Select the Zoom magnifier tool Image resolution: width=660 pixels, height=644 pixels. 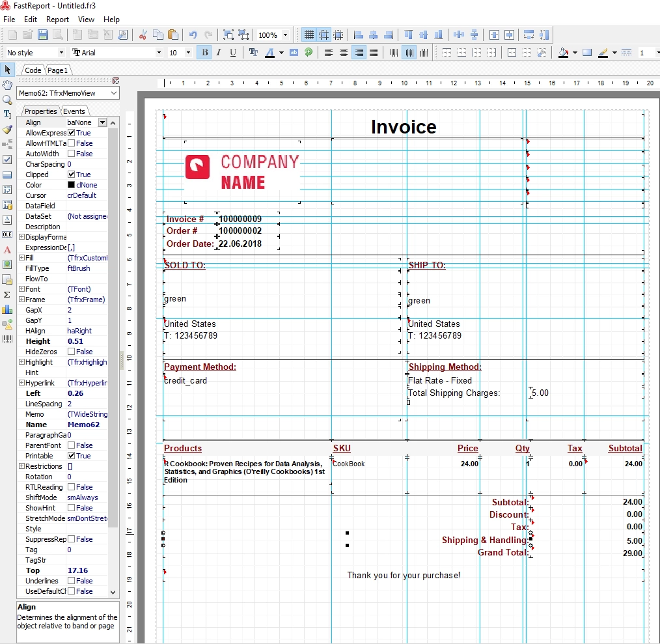[7, 100]
